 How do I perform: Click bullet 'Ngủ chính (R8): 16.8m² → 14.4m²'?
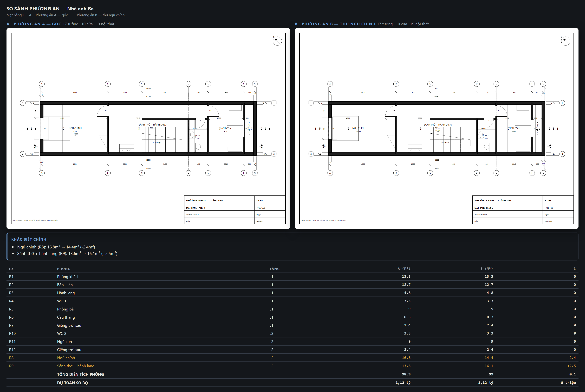56,247
